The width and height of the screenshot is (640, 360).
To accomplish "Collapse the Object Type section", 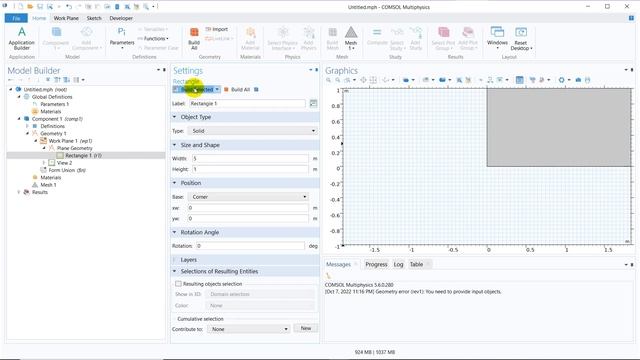I will pyautogui.click(x=174, y=117).
